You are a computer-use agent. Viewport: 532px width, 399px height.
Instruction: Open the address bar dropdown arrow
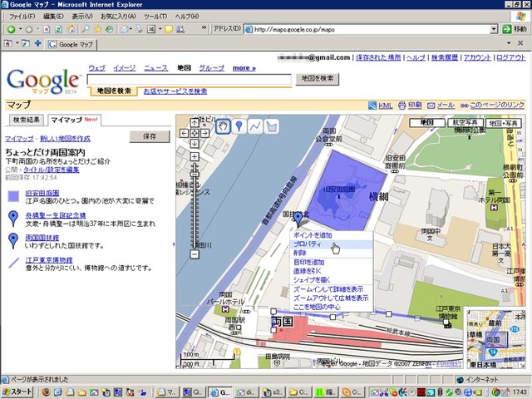coord(494,29)
